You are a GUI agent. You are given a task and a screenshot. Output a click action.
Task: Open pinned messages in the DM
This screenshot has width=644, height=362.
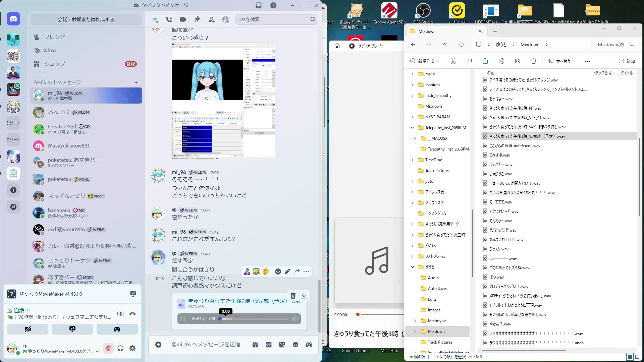pos(197,19)
